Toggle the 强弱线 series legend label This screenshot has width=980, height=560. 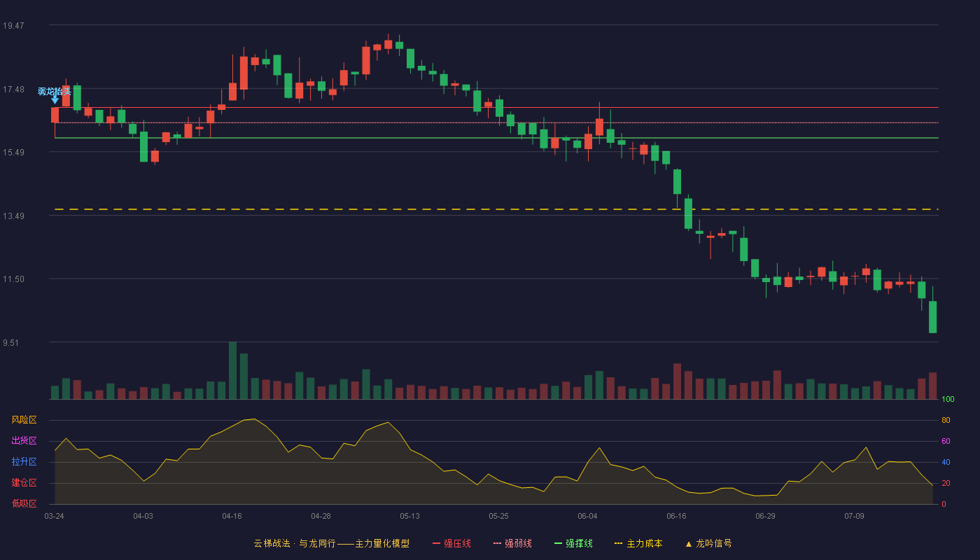tap(518, 543)
